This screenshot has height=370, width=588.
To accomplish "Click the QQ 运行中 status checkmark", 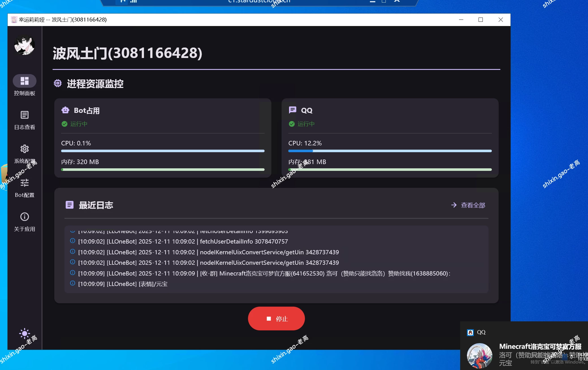I will click(292, 124).
